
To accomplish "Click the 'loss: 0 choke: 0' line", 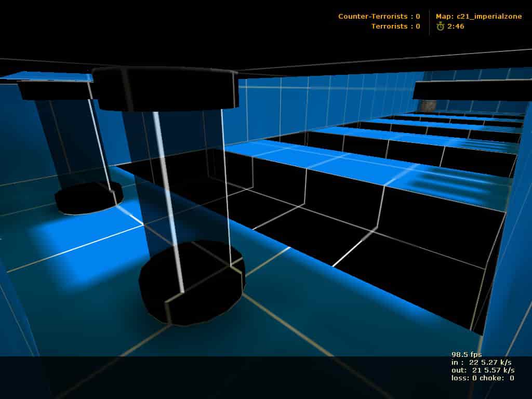I will [483, 378].
